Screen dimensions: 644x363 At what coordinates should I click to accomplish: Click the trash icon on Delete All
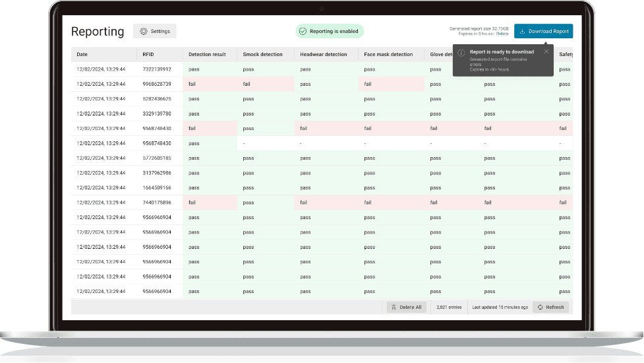(394, 307)
